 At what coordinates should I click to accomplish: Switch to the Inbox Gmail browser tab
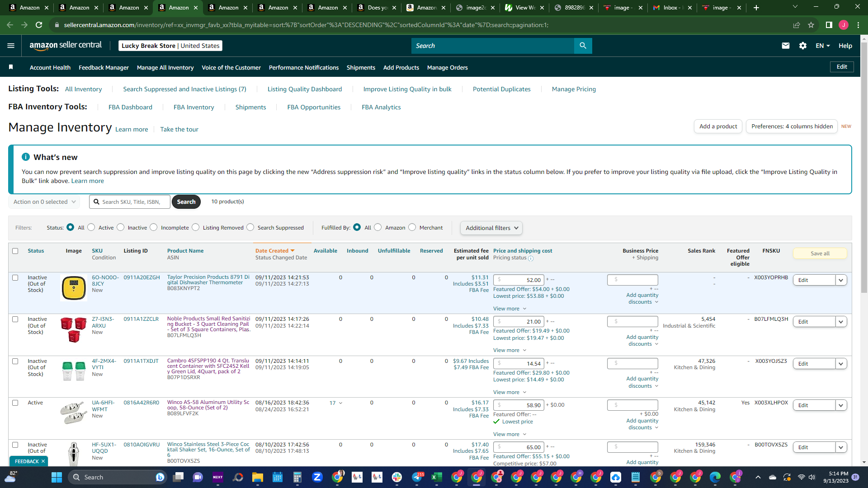click(672, 8)
